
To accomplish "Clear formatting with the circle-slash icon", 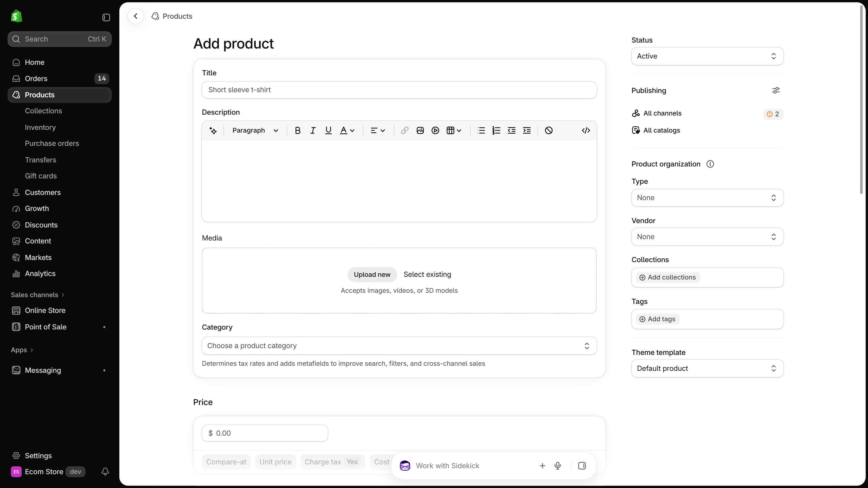I will tap(548, 130).
